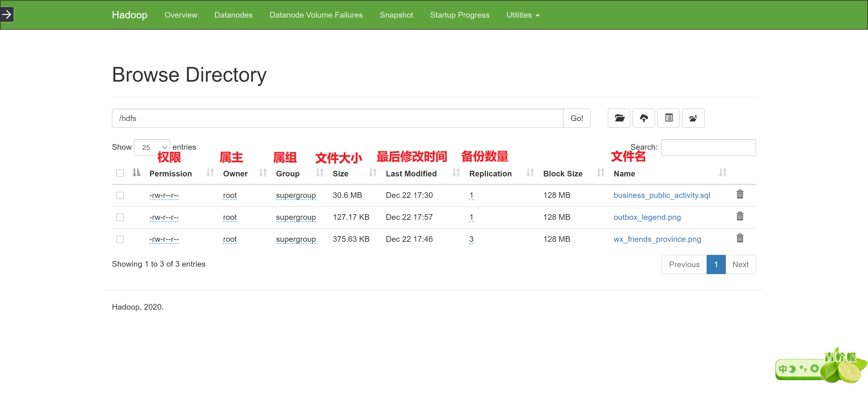Click the sidebar arrow icon at top-left
Viewport: 868px width, 408px height.
pyautogui.click(x=7, y=14)
